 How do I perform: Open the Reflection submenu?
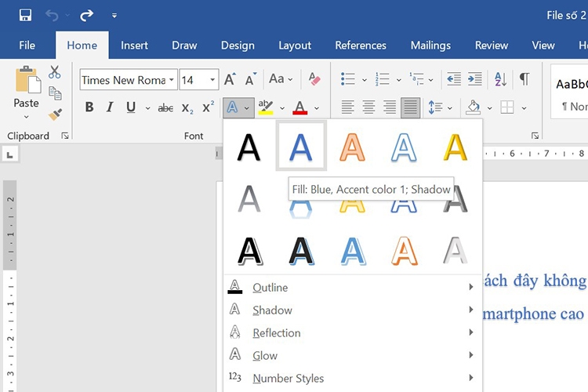point(353,332)
